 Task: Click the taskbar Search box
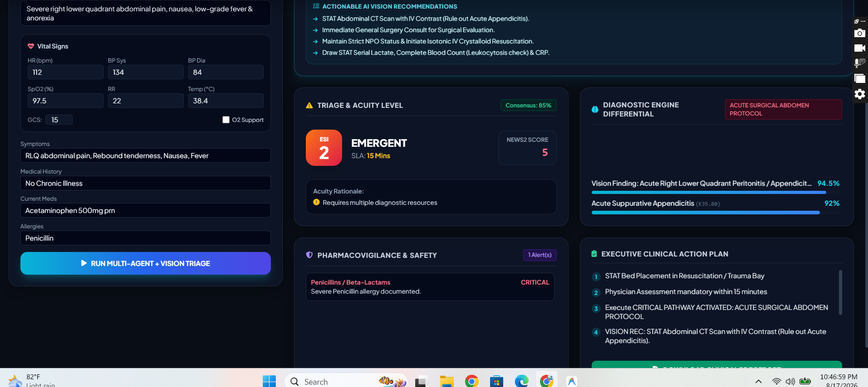click(x=346, y=382)
